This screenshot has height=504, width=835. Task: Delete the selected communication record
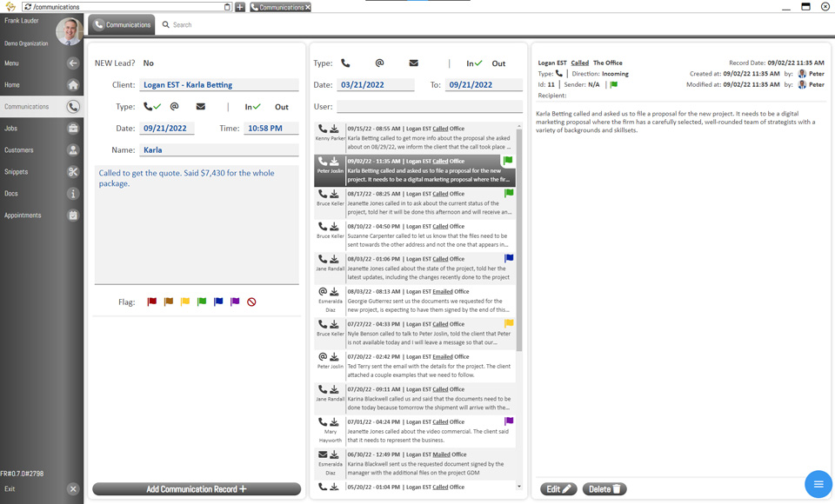click(x=605, y=488)
